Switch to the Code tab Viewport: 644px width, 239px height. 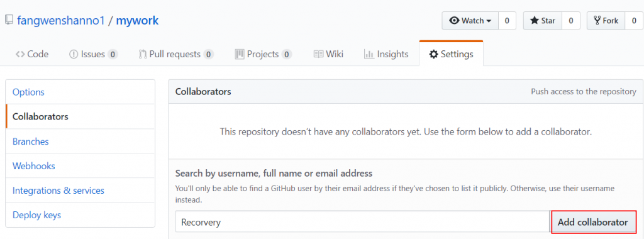point(32,54)
